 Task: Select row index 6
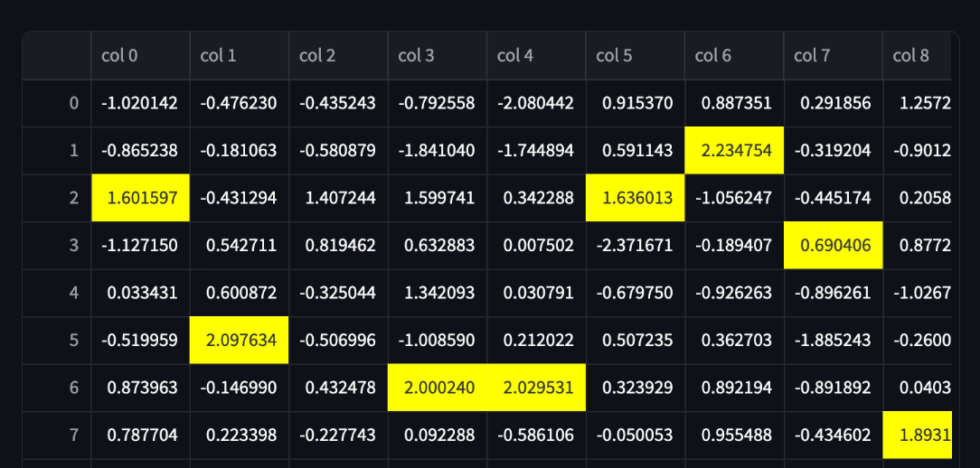pyautogui.click(x=57, y=388)
